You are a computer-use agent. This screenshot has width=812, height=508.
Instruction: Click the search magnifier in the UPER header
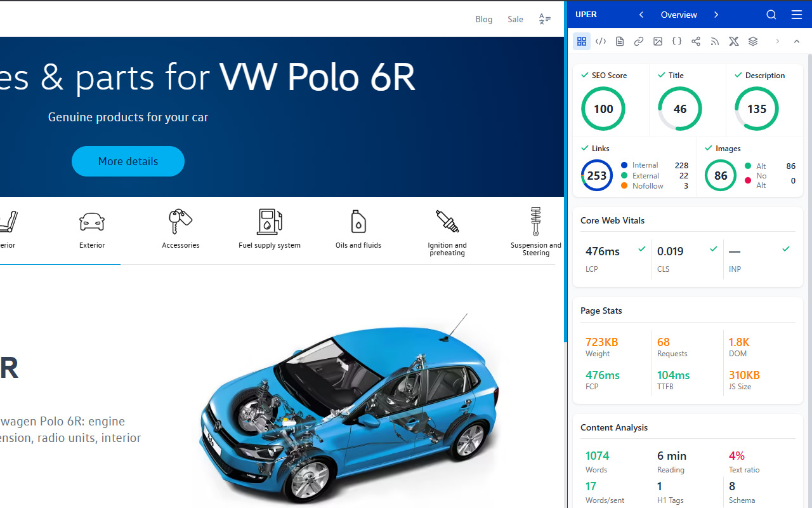pyautogui.click(x=771, y=15)
